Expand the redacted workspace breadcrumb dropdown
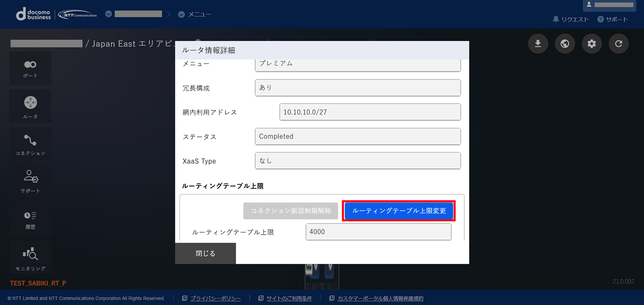The image size is (644, 305). tap(134, 14)
